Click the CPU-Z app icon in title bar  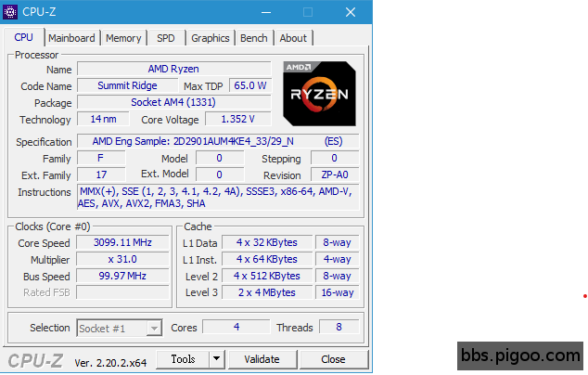pyautogui.click(x=10, y=12)
